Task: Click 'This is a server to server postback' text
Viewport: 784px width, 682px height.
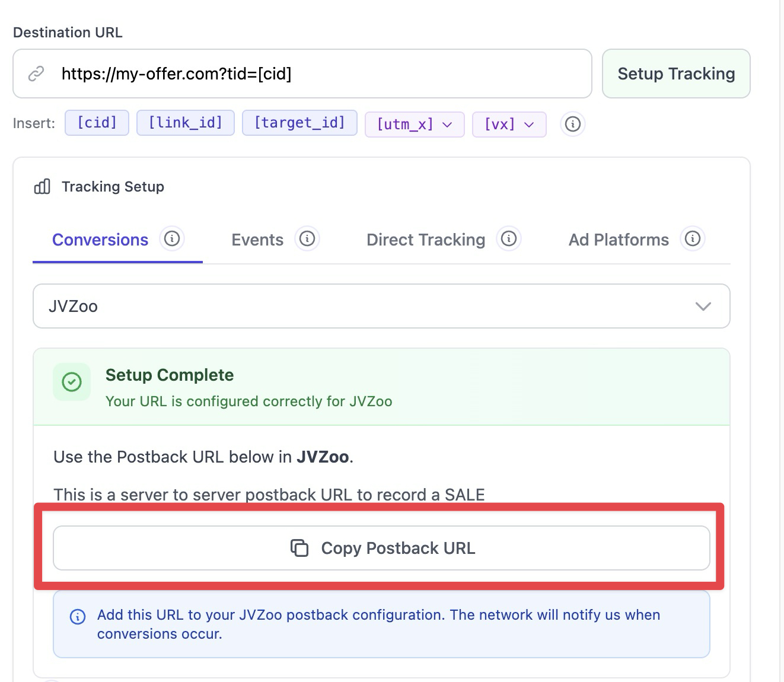Action: (x=269, y=495)
